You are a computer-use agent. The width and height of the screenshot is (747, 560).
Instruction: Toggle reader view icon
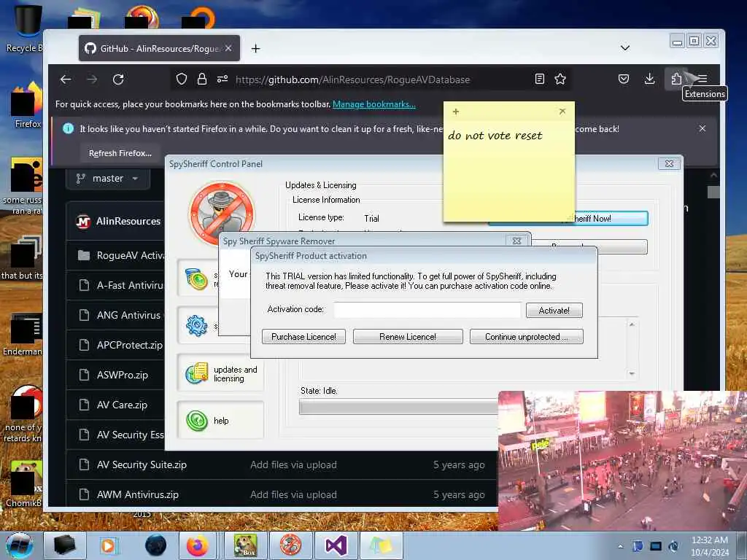click(x=539, y=79)
